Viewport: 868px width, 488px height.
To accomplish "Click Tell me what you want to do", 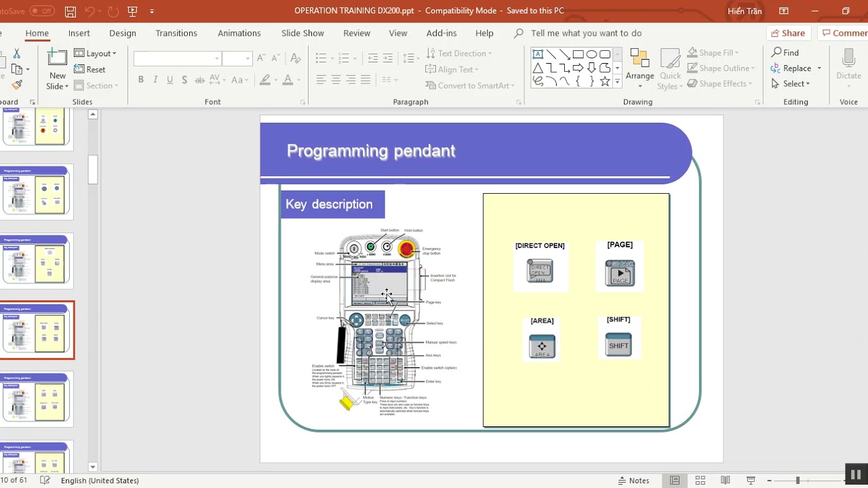I will point(586,33).
